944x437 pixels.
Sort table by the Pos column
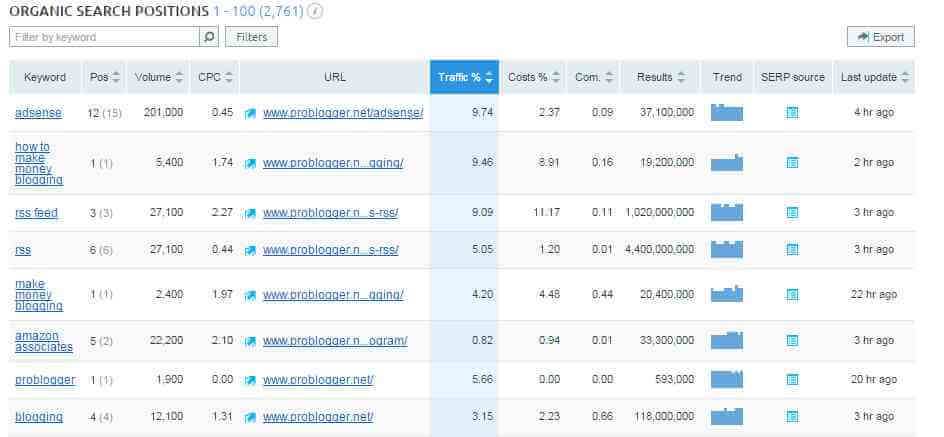(x=104, y=78)
